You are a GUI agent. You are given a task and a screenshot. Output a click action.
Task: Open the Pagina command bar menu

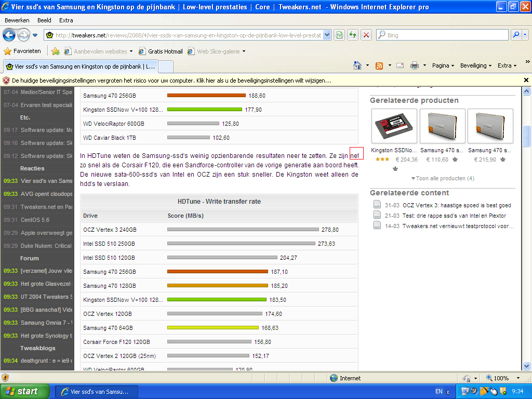[x=443, y=65]
